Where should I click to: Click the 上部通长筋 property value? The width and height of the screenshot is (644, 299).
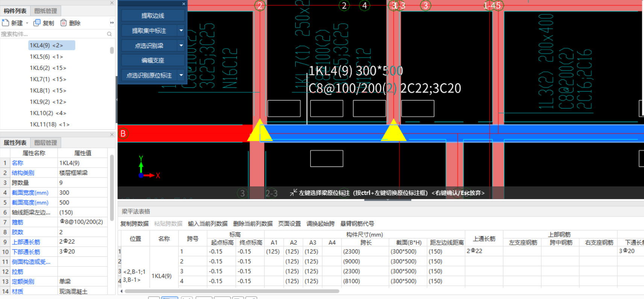pyautogui.click(x=83, y=242)
